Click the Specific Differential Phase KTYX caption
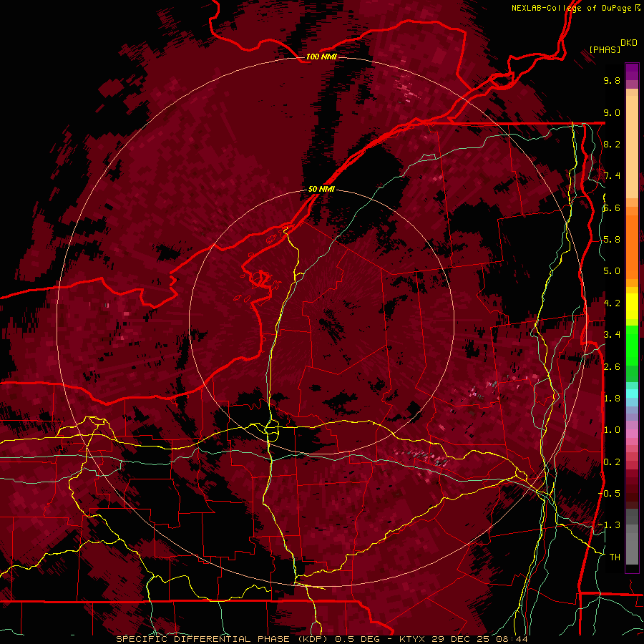 tap(321, 639)
